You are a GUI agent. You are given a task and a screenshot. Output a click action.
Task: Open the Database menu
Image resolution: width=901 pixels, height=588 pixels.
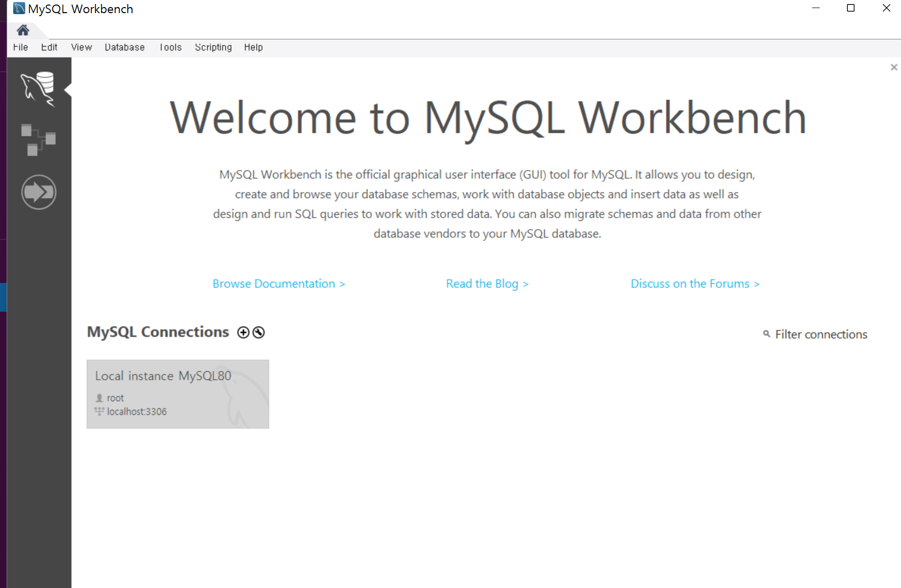(x=125, y=47)
